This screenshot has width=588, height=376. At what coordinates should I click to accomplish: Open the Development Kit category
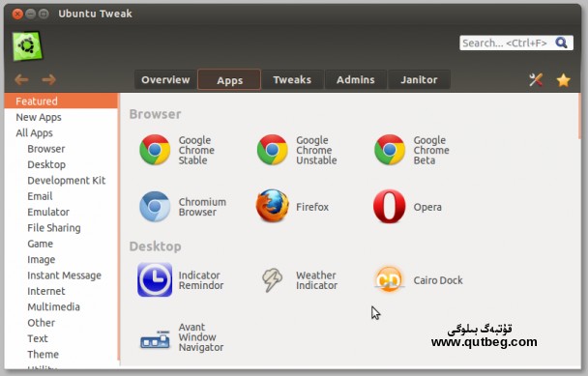(x=61, y=181)
